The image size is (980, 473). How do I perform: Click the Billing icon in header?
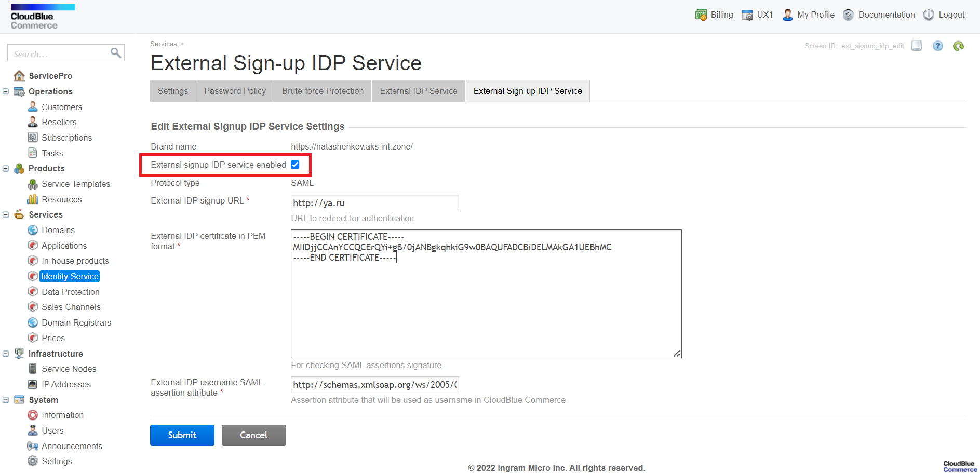pos(701,15)
